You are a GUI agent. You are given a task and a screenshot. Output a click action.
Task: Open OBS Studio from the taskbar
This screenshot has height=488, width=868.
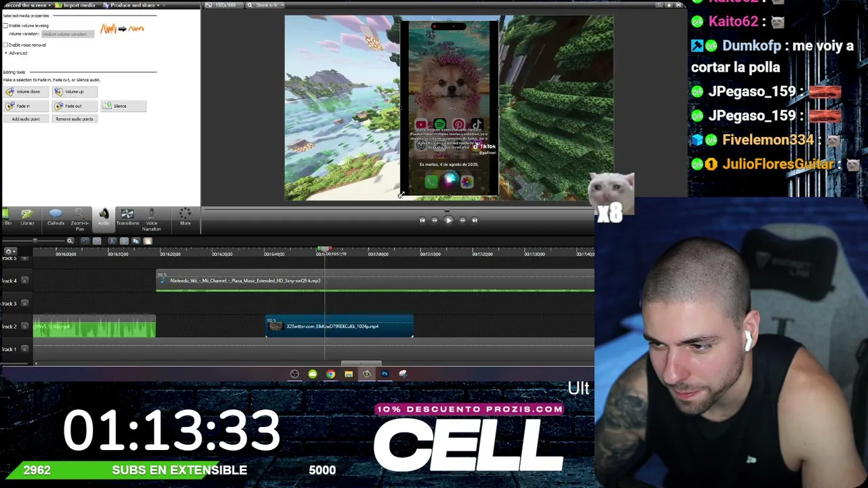(294, 374)
